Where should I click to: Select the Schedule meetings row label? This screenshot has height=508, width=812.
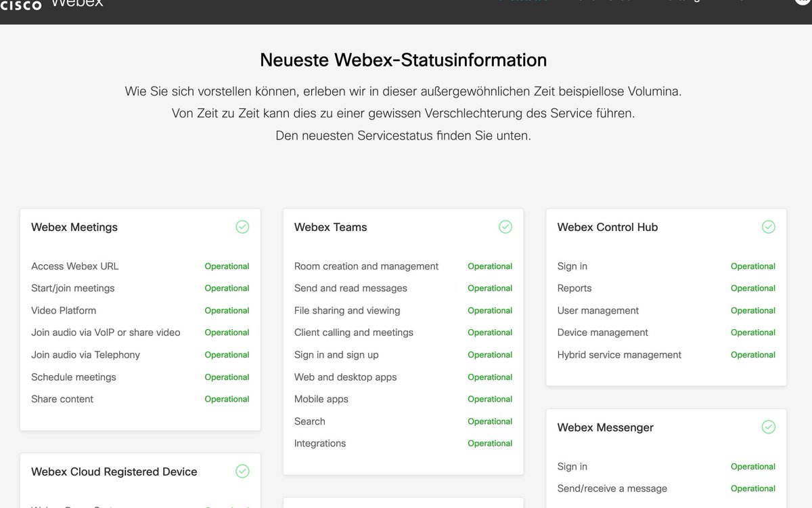(74, 377)
